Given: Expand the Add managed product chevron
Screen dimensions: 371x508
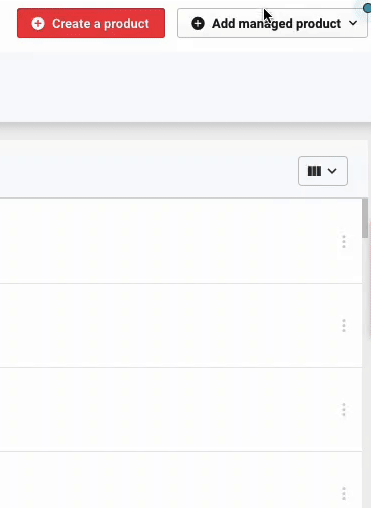Looking at the screenshot, I should [353, 23].
